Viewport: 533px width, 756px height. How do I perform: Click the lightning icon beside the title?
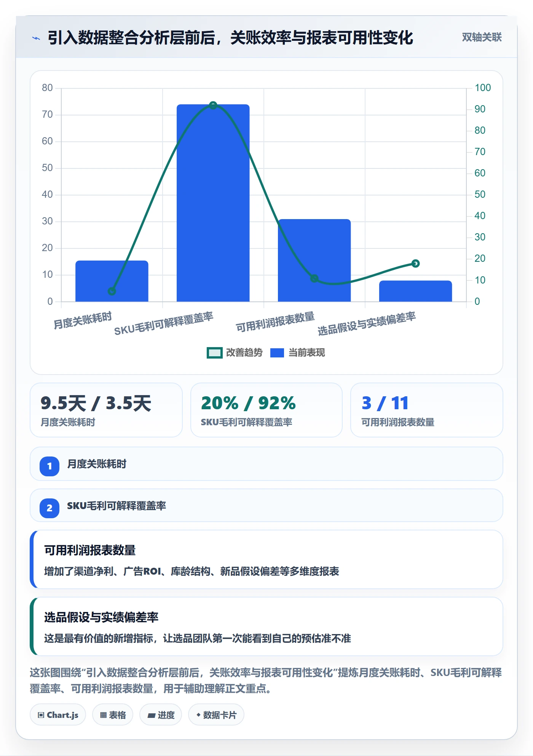(x=36, y=38)
